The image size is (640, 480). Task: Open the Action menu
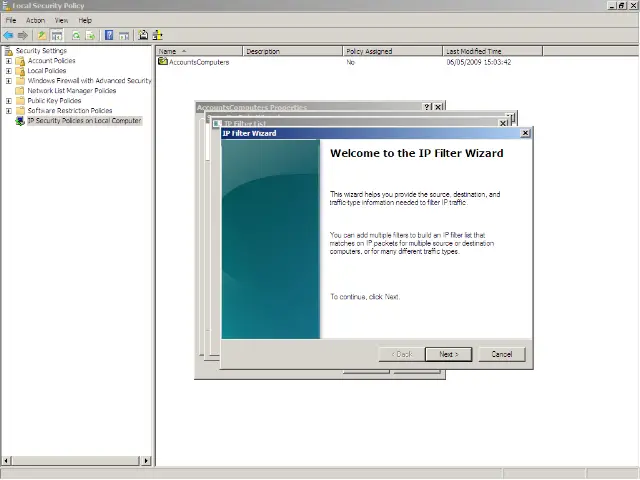point(35,20)
